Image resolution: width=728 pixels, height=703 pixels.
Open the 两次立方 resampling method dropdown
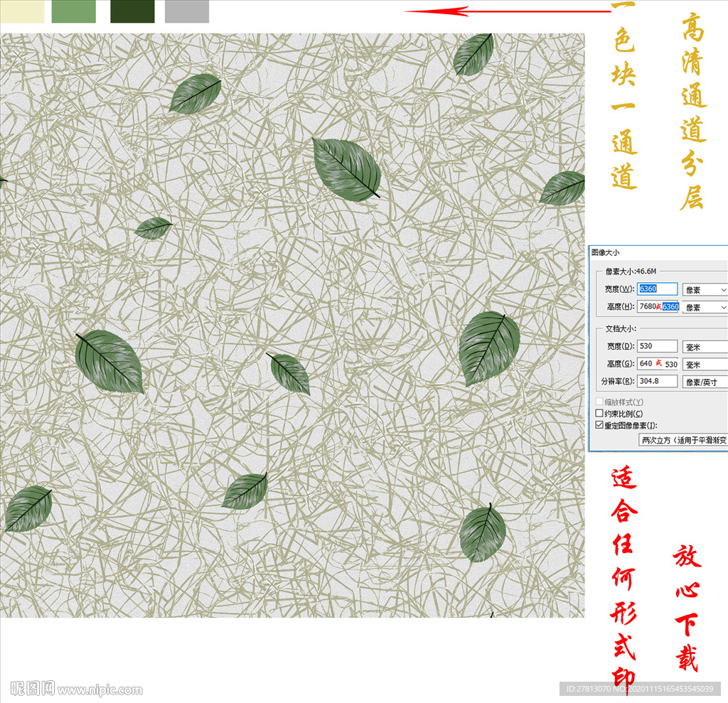coord(683,440)
